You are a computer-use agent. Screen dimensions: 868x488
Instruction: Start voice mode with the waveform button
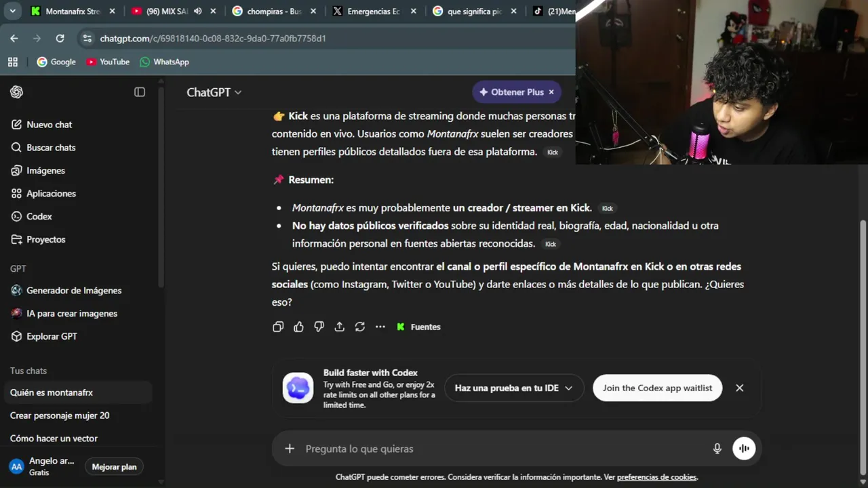744,449
